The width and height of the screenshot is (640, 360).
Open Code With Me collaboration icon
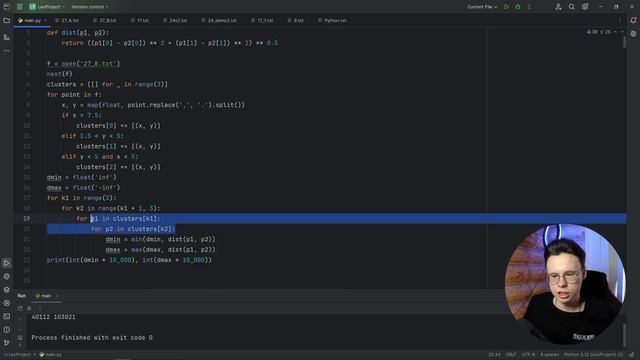pyautogui.click(x=558, y=7)
